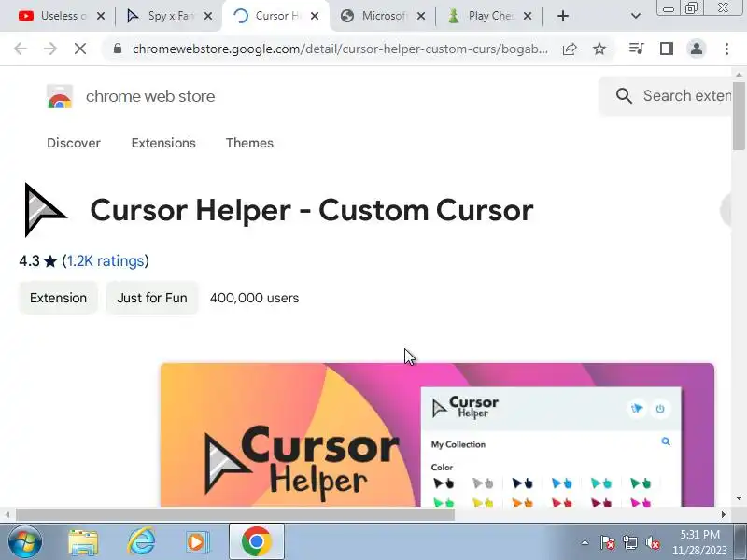Viewport: 747px width, 560px height.
Task: Open the Discover section
Action: [74, 143]
